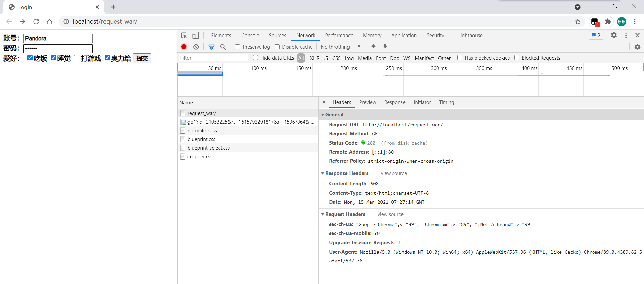Viewport: 644px width, 284px height.
Task: Toggle the 奥力给 checkbox
Action: (107, 58)
